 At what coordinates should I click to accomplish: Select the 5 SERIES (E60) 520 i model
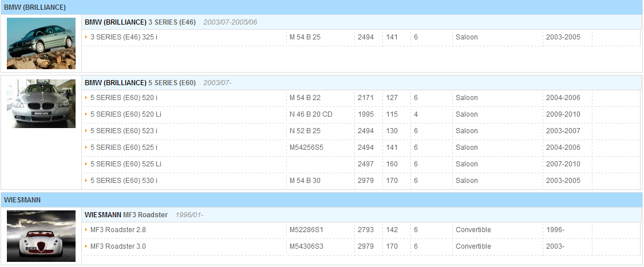pyautogui.click(x=124, y=98)
